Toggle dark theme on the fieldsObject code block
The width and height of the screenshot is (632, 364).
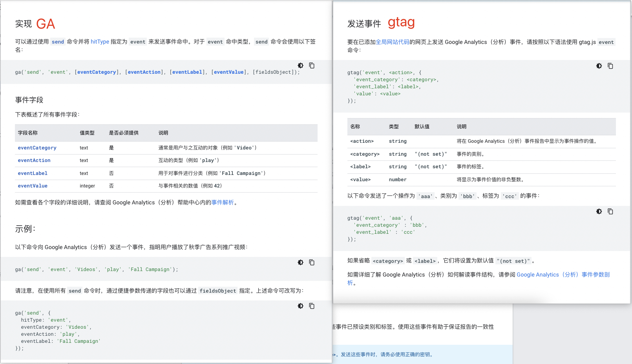point(300,306)
